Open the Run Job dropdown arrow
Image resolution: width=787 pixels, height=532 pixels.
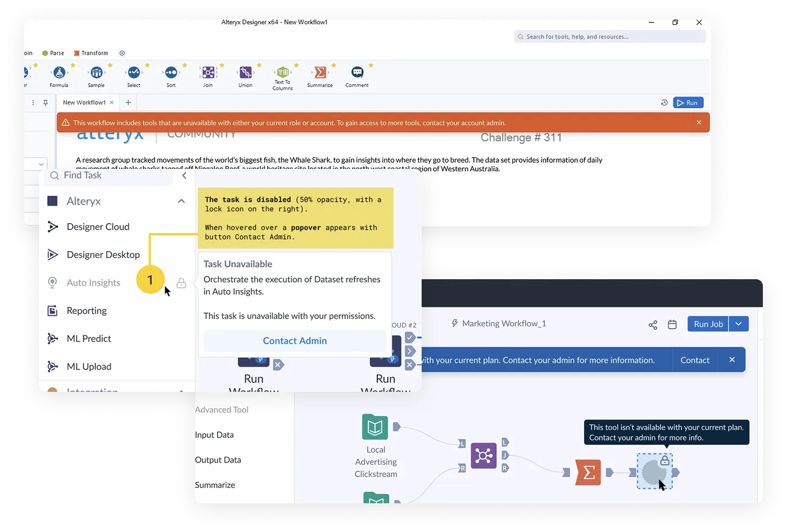click(x=739, y=324)
